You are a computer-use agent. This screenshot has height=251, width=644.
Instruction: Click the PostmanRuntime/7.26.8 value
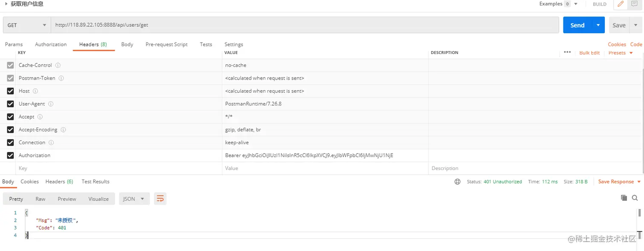coord(253,104)
